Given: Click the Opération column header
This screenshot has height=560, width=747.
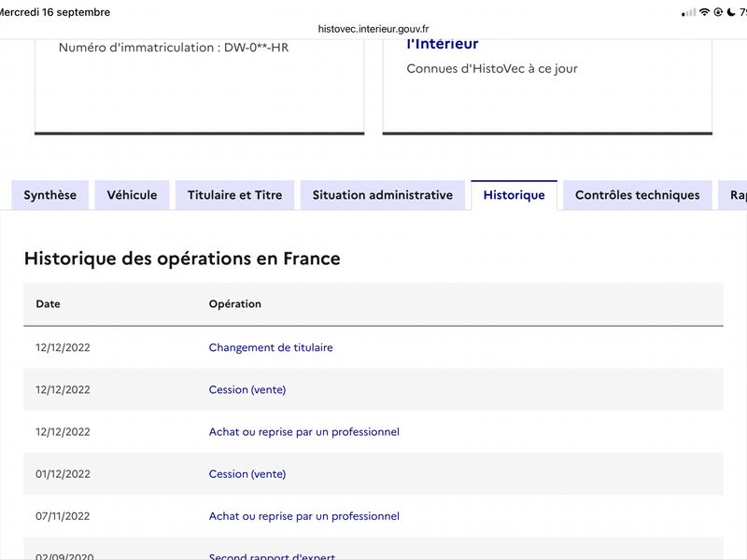Looking at the screenshot, I should 235,304.
